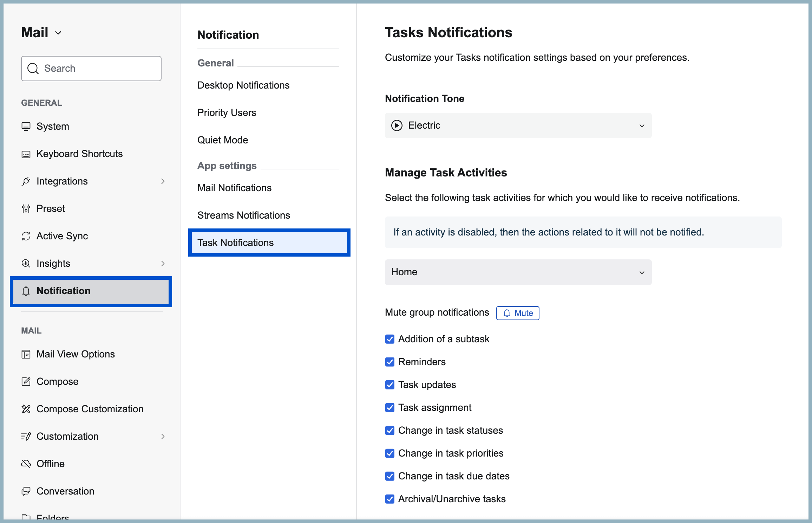This screenshot has height=523, width=812.
Task: Open the Home group selector dropdown
Action: pos(642,272)
